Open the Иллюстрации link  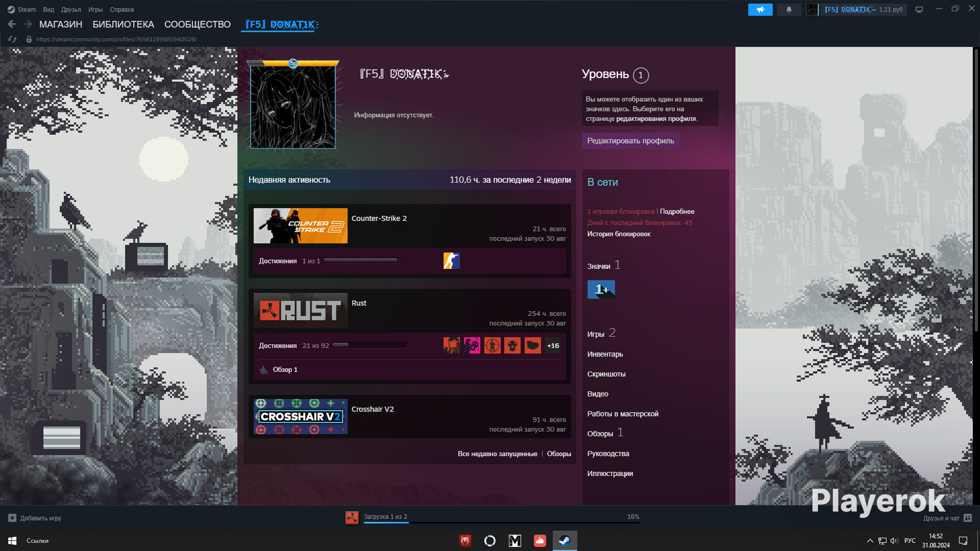[x=610, y=473]
